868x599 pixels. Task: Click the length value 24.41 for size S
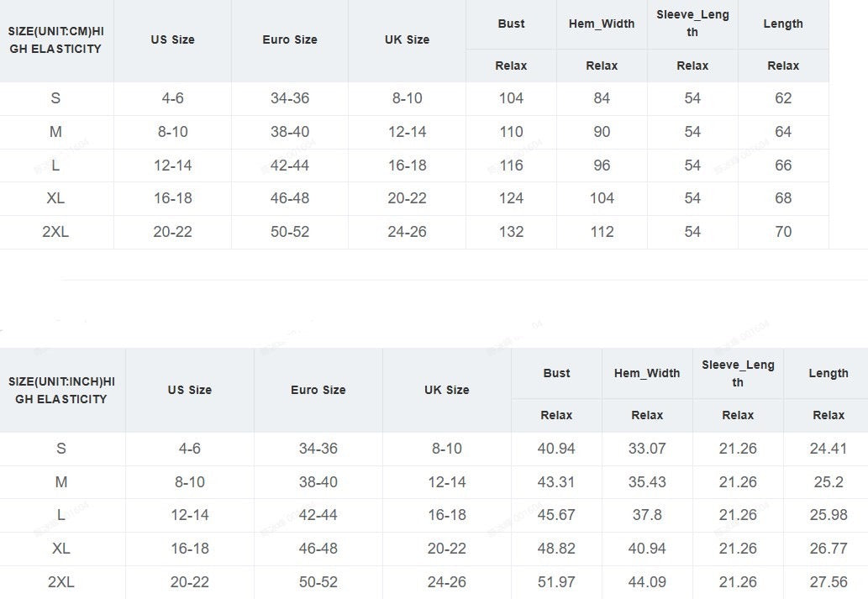tap(829, 449)
